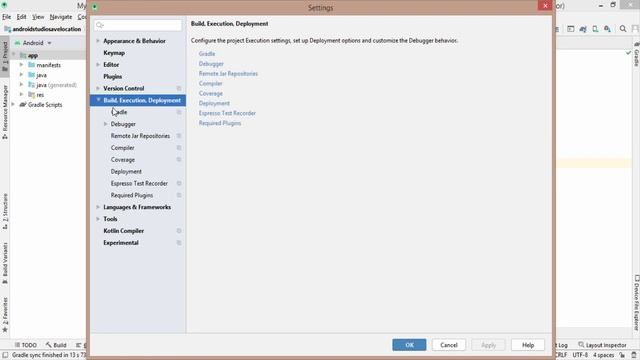Open the File menu in Android Studio

click(x=7, y=17)
